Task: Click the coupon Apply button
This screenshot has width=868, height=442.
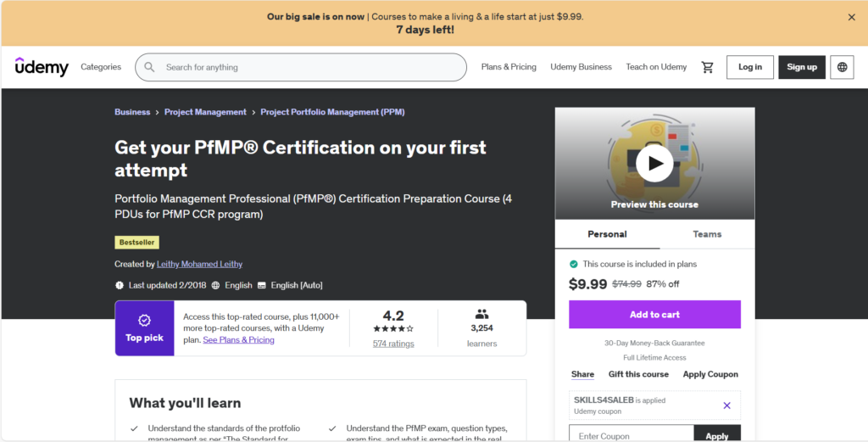Action: tap(717, 434)
